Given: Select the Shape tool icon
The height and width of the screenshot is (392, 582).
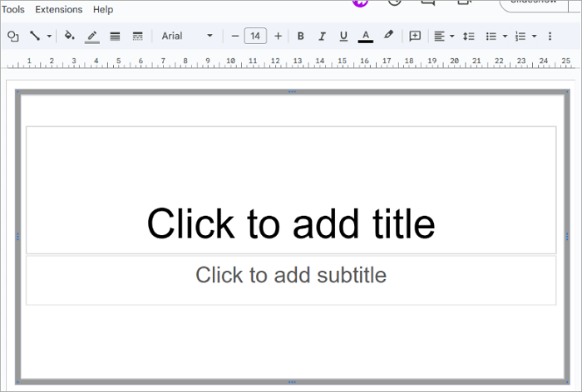Looking at the screenshot, I should [x=13, y=36].
